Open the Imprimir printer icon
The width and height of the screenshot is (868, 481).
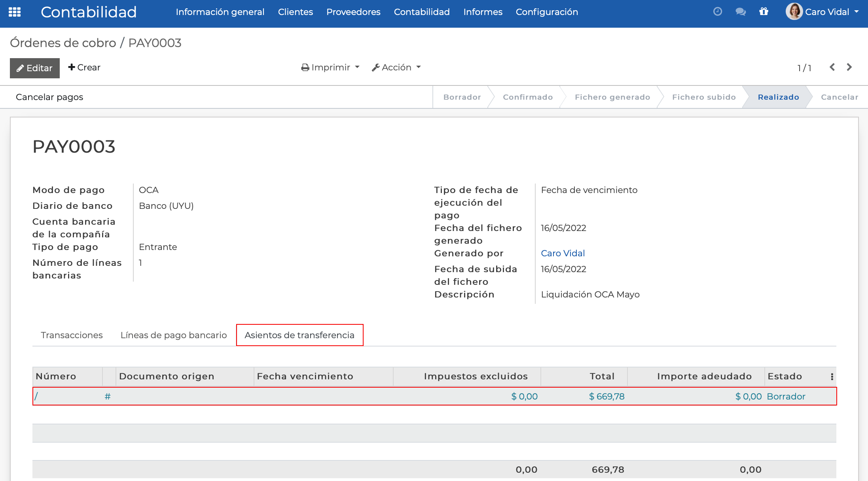pos(305,67)
